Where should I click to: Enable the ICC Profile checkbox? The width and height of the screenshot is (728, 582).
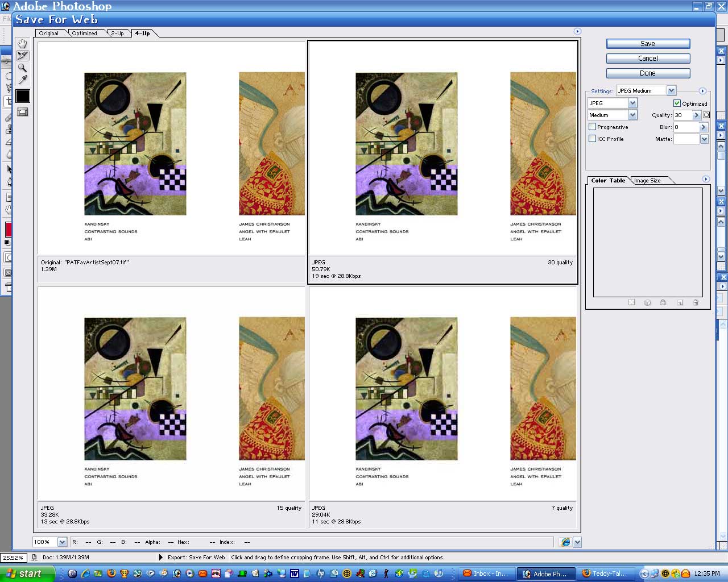point(592,139)
